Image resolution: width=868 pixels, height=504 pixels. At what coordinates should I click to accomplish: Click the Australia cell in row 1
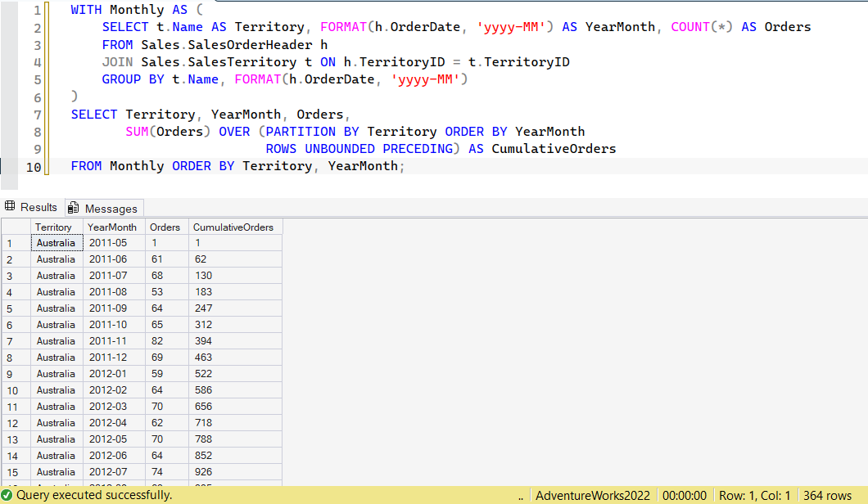tap(57, 243)
